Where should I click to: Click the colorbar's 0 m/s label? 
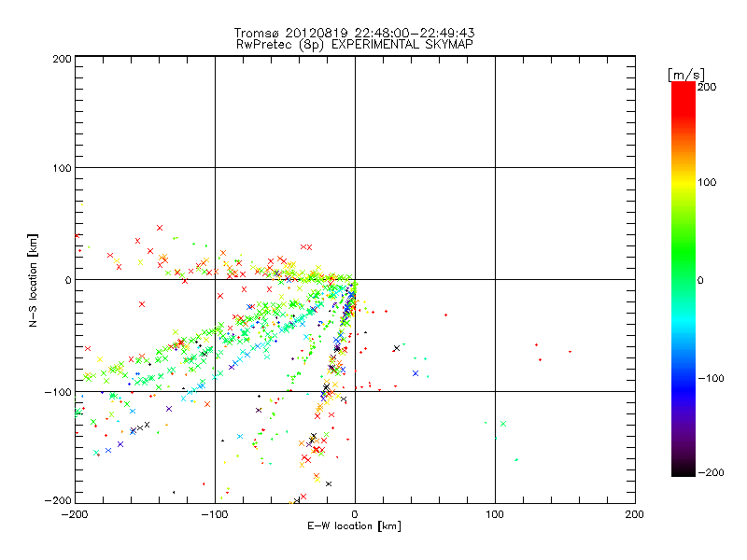pyautogui.click(x=700, y=280)
